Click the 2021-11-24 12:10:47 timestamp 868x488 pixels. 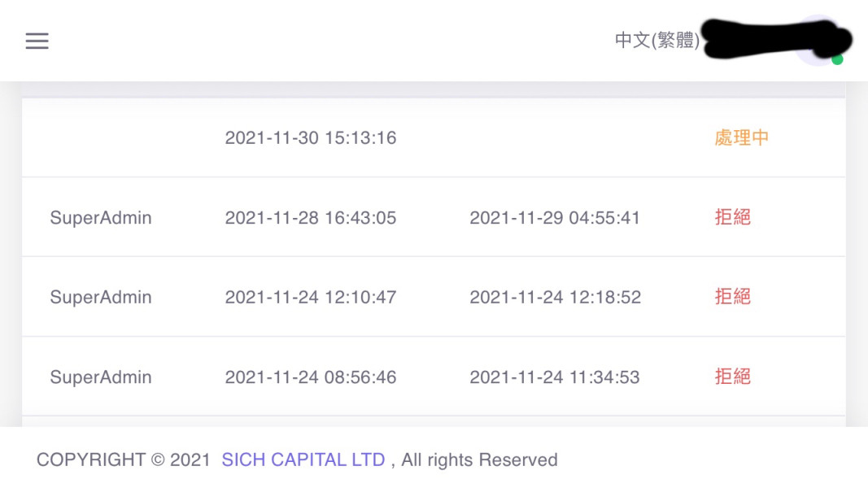click(x=311, y=298)
